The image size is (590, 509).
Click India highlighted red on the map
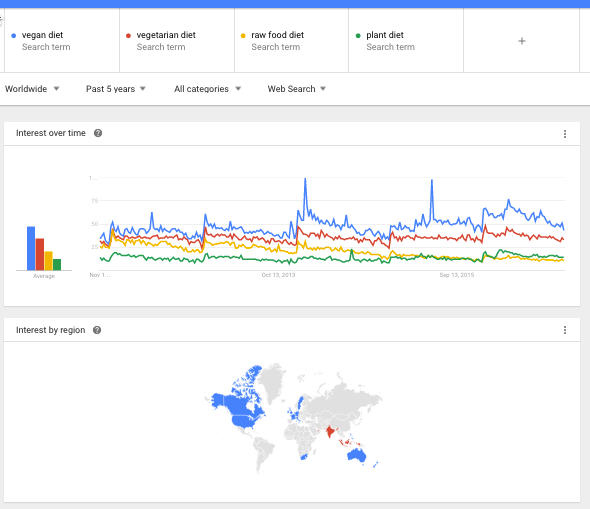[x=330, y=431]
